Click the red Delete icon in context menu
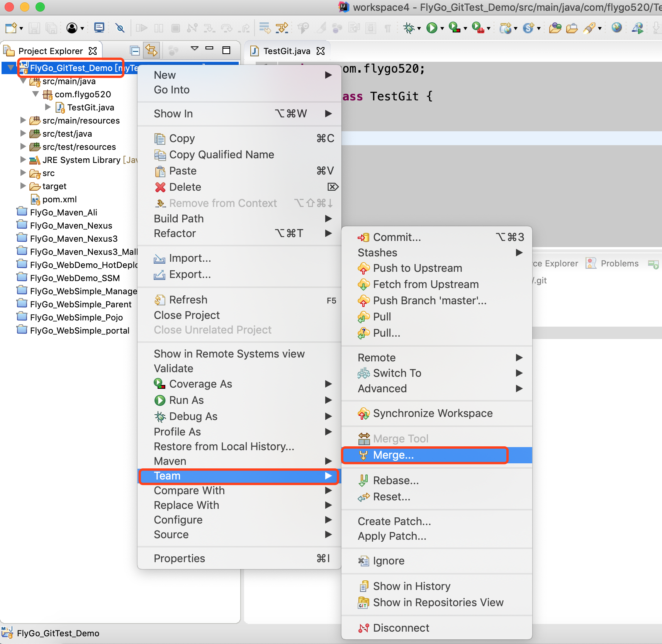This screenshot has height=644, width=662. pyautogui.click(x=160, y=187)
